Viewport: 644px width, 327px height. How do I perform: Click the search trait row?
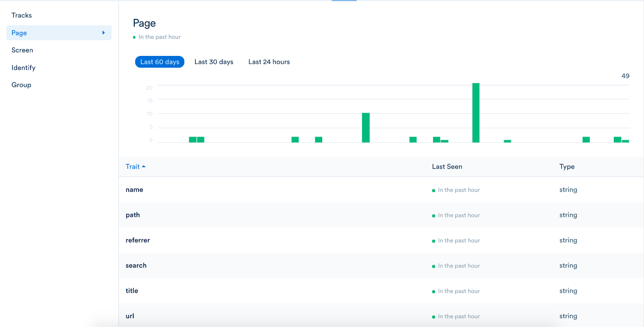(136, 265)
